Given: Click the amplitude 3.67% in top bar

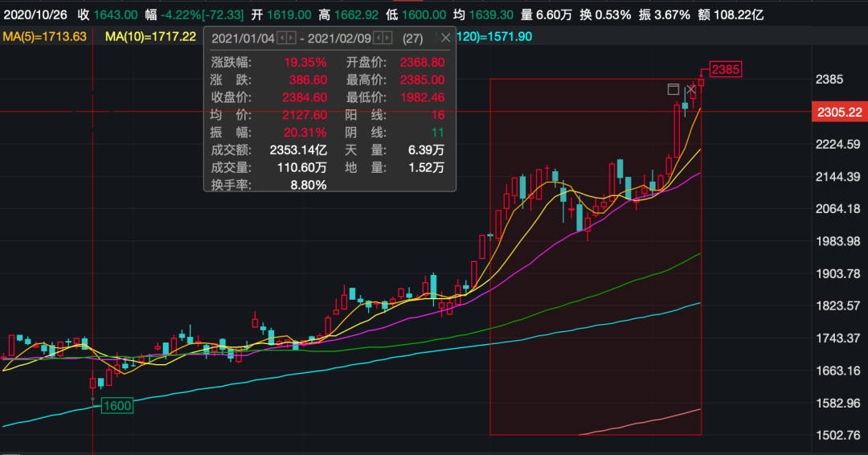Looking at the screenshot, I should pyautogui.click(x=672, y=14).
